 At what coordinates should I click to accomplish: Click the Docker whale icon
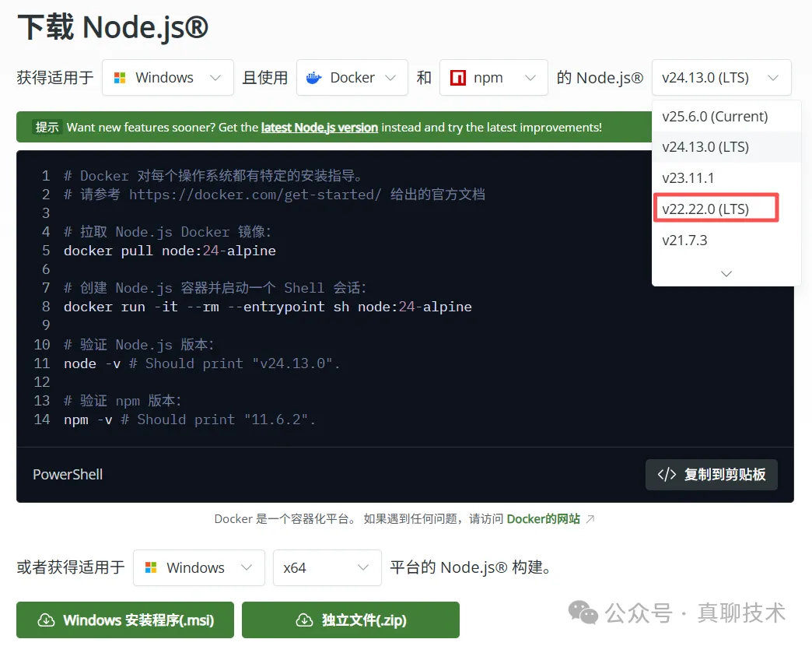[314, 78]
